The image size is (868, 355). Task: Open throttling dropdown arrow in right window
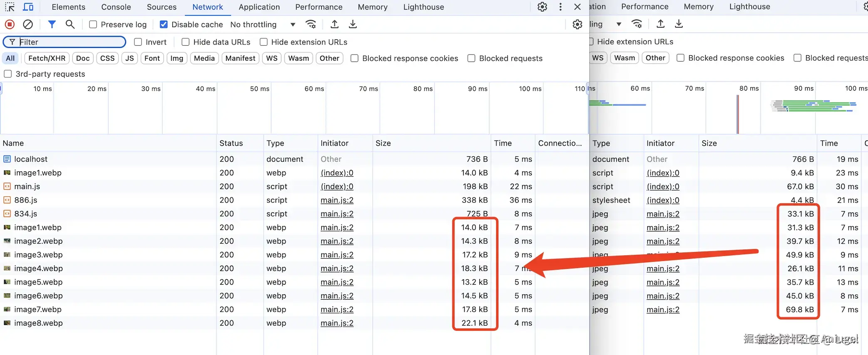point(619,24)
